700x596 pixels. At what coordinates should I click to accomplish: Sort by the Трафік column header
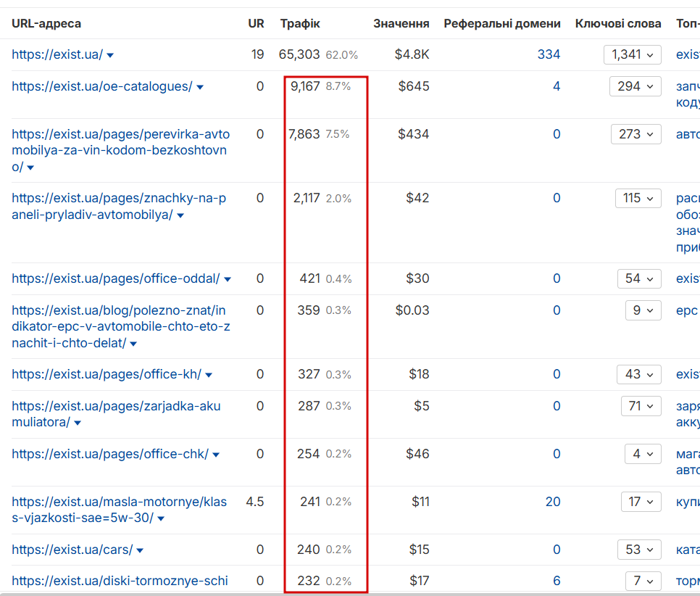click(x=300, y=23)
